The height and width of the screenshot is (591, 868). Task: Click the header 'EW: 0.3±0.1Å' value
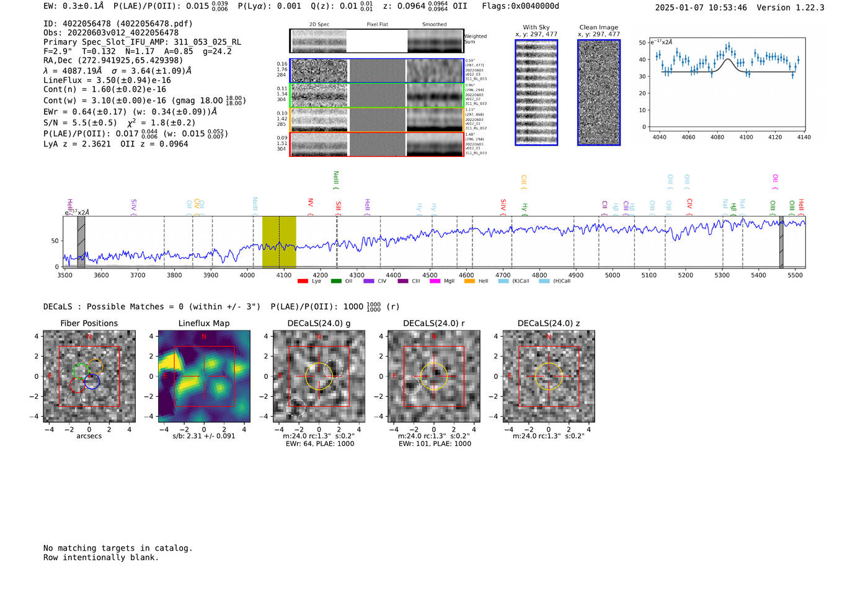pyautogui.click(x=73, y=6)
